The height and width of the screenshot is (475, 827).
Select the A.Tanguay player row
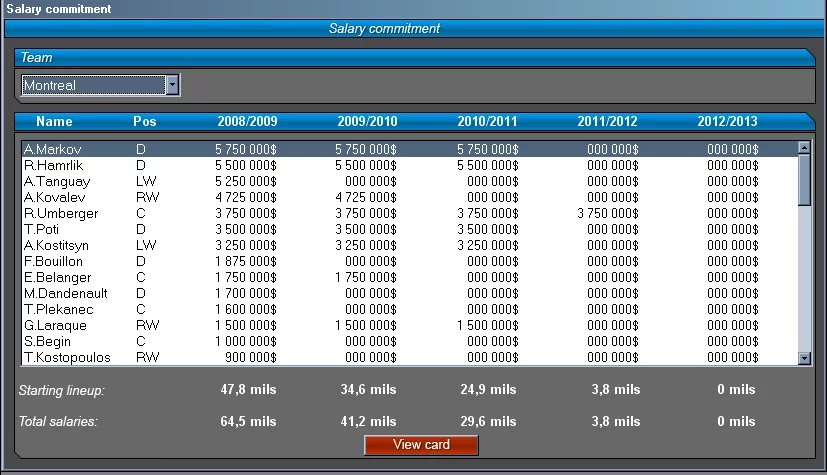point(410,181)
